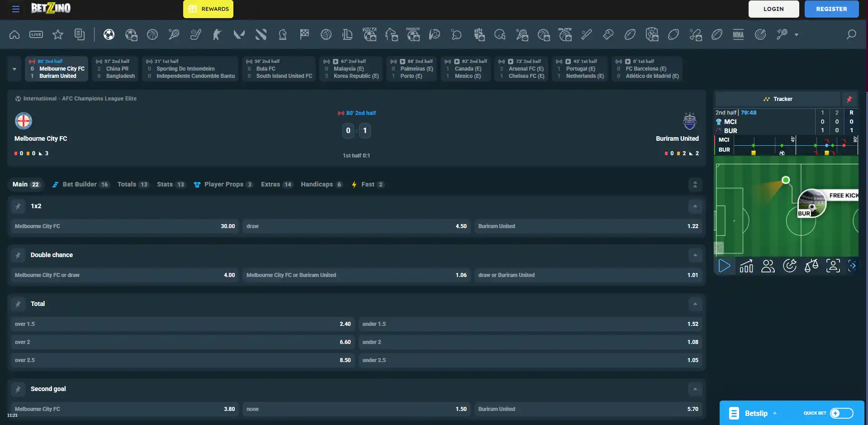This screenshot has height=425, width=868.
Task: Collapse the Second goal market
Action: (695, 389)
